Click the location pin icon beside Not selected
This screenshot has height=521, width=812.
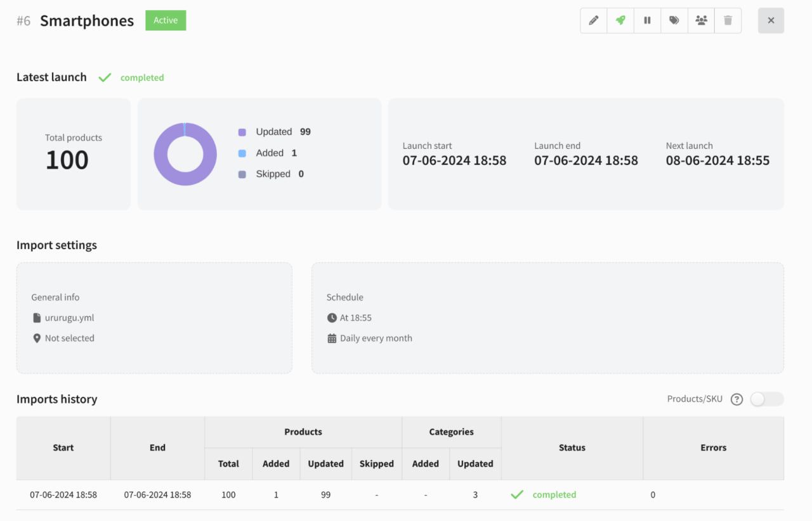37,338
